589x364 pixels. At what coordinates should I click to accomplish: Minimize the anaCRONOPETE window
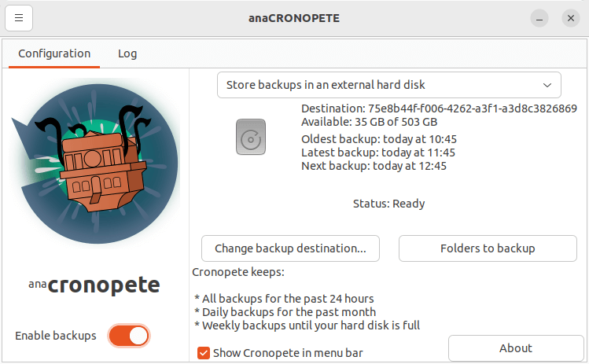tap(539, 18)
